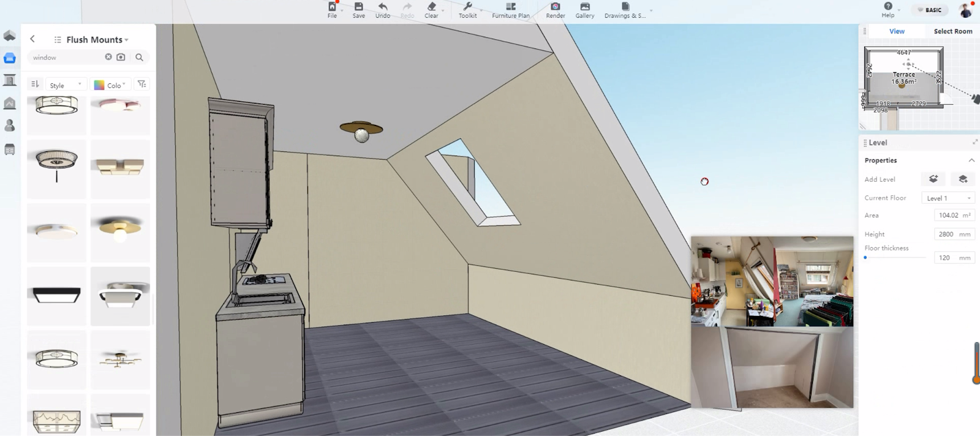Image resolution: width=980 pixels, height=436 pixels.
Task: Open the Color filter dropdown
Action: coord(110,85)
